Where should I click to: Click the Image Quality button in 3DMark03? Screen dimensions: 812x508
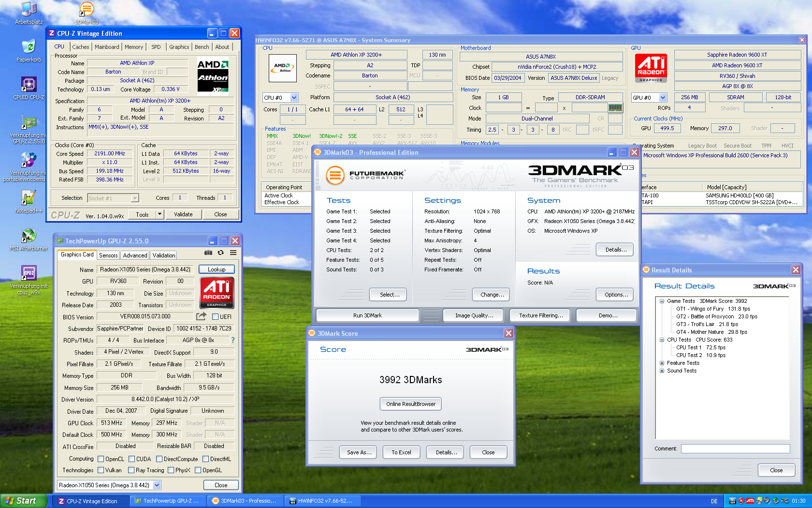pos(474,315)
